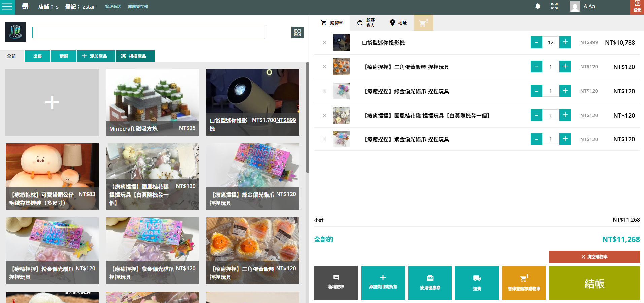
Task: Click quantity field showing 12
Action: coord(551,42)
